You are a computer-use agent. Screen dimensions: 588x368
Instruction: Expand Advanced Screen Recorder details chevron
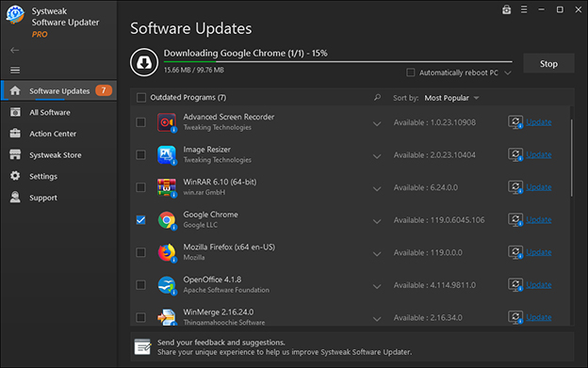click(x=377, y=123)
